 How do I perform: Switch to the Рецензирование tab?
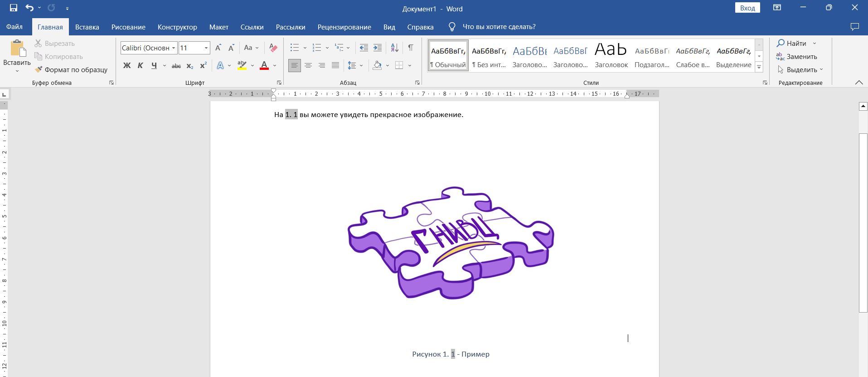pos(344,27)
